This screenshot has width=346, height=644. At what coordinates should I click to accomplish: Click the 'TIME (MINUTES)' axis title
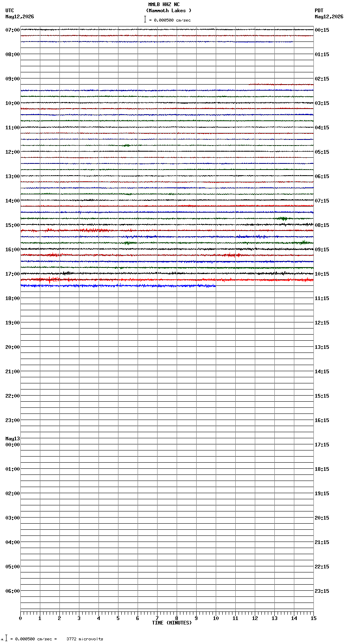[x=172, y=623]
